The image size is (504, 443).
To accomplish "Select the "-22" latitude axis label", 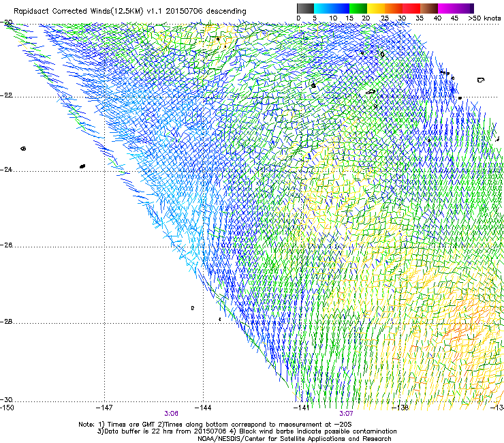I will tap(7, 95).
